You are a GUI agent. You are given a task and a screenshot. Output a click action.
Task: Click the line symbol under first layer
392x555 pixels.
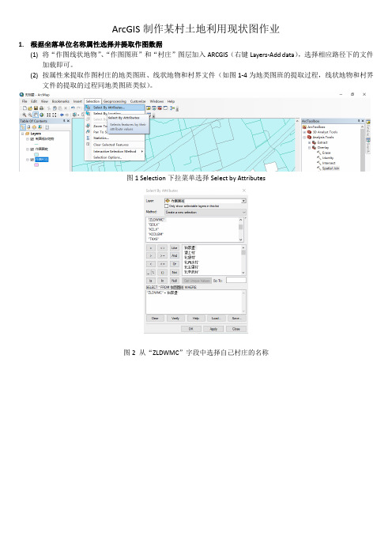coord(36,144)
